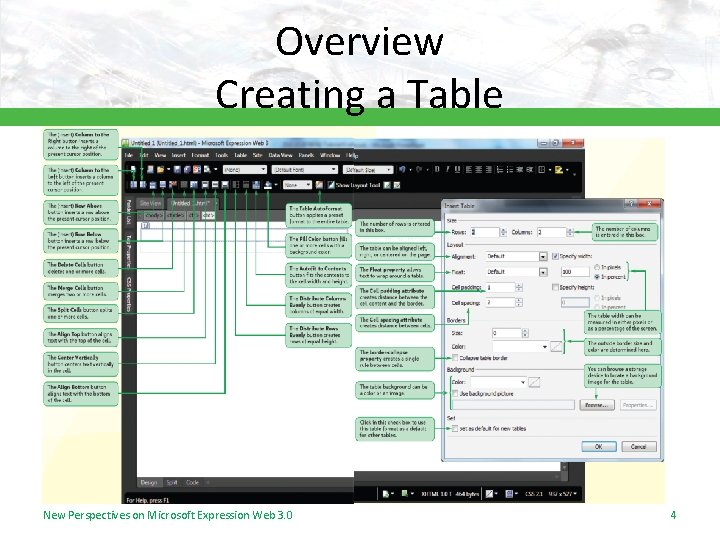The image size is (720, 540).
Task: Enable Collapse table border checkbox
Action: coord(455,357)
